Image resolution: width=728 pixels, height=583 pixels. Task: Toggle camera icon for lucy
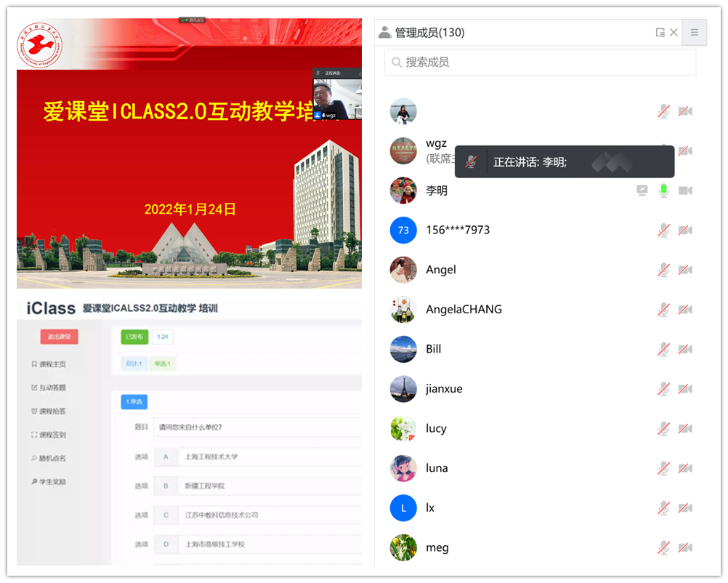click(685, 428)
